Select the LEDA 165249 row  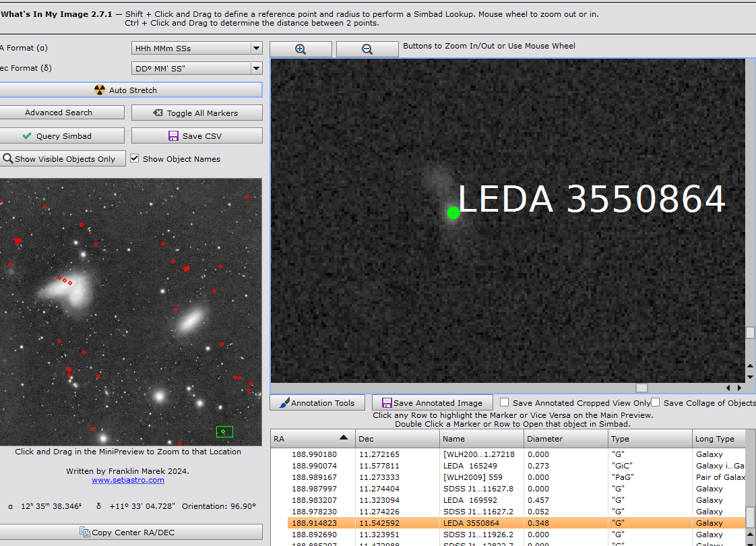tap(516, 466)
